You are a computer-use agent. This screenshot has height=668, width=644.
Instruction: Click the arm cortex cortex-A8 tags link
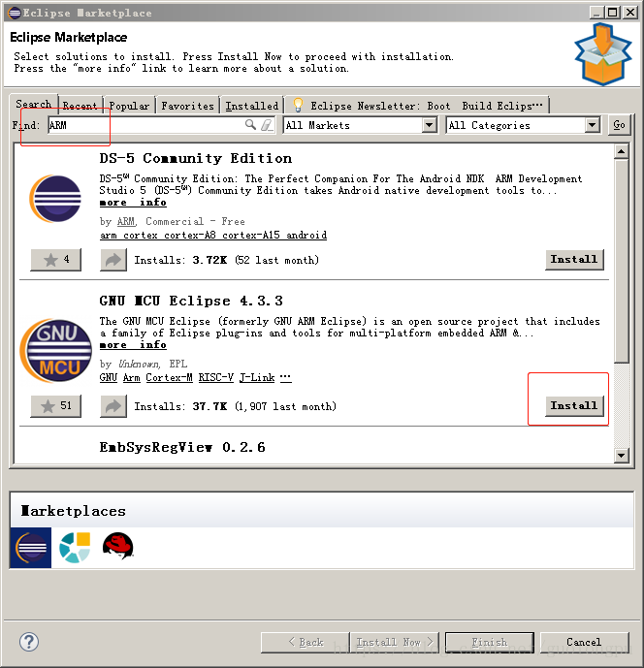[x=213, y=236]
